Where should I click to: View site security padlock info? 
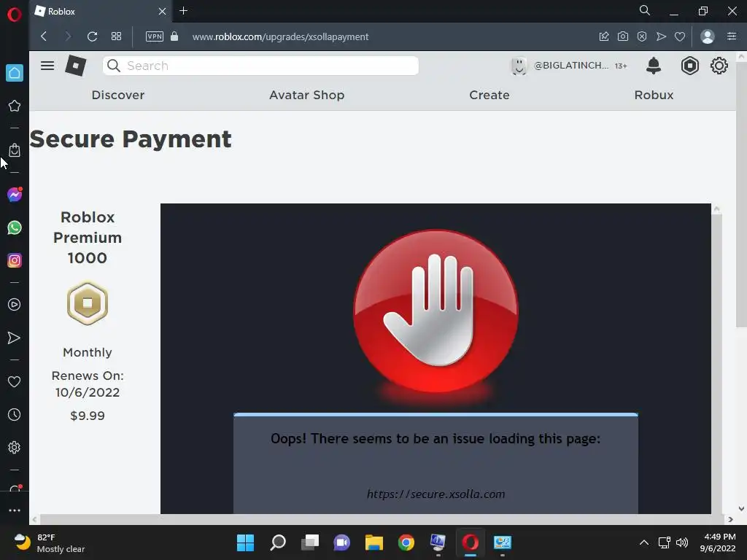tap(174, 36)
